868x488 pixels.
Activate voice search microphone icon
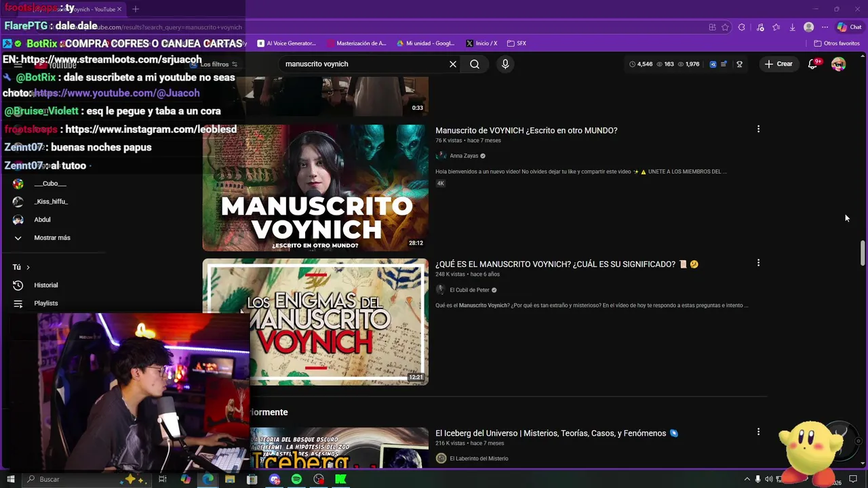tap(505, 64)
